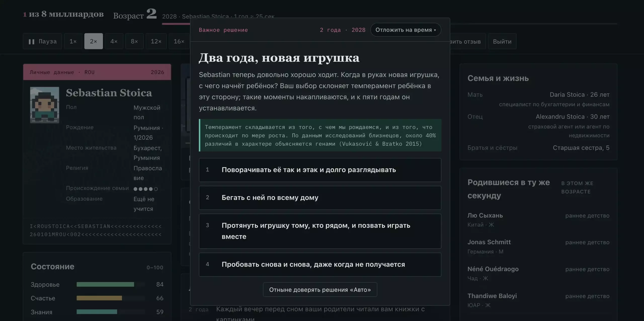Image resolution: width=644 pixels, height=321 pixels.
Task: Click Sebastian Stoica pixel avatar
Action: click(x=45, y=105)
